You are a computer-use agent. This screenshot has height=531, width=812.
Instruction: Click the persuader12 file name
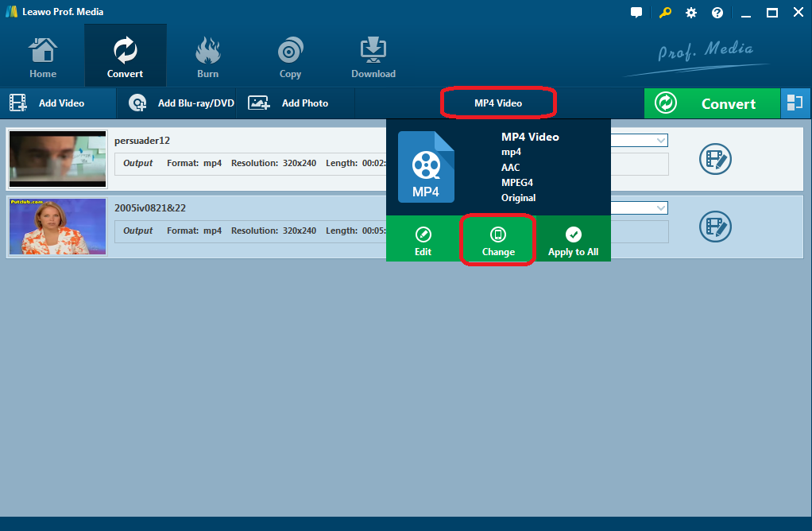142,141
